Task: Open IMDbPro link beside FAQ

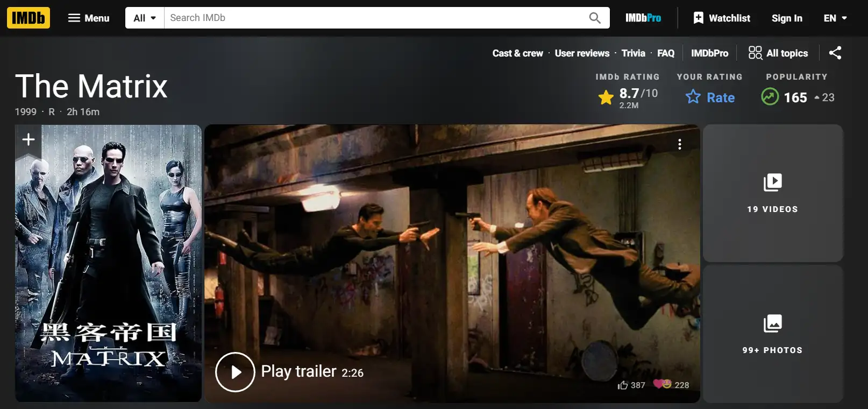Action: coord(709,53)
